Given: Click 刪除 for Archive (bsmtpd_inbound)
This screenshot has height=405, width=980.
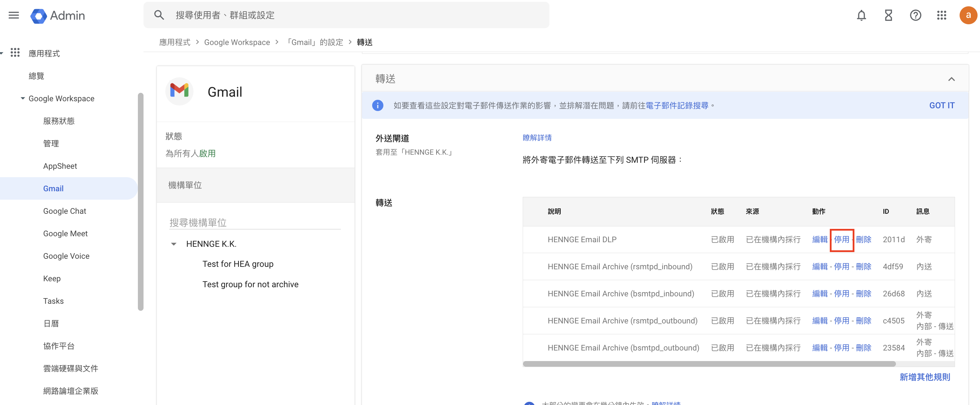Looking at the screenshot, I should [863, 294].
